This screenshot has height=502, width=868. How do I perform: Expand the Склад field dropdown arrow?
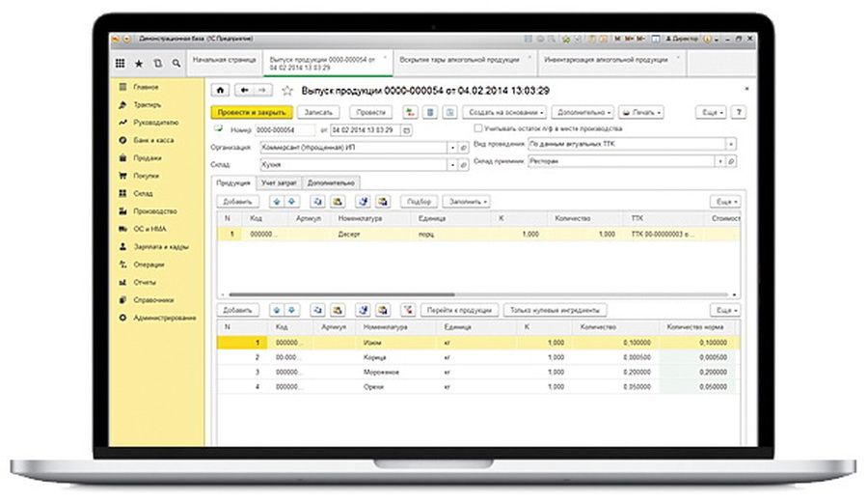[x=452, y=164]
